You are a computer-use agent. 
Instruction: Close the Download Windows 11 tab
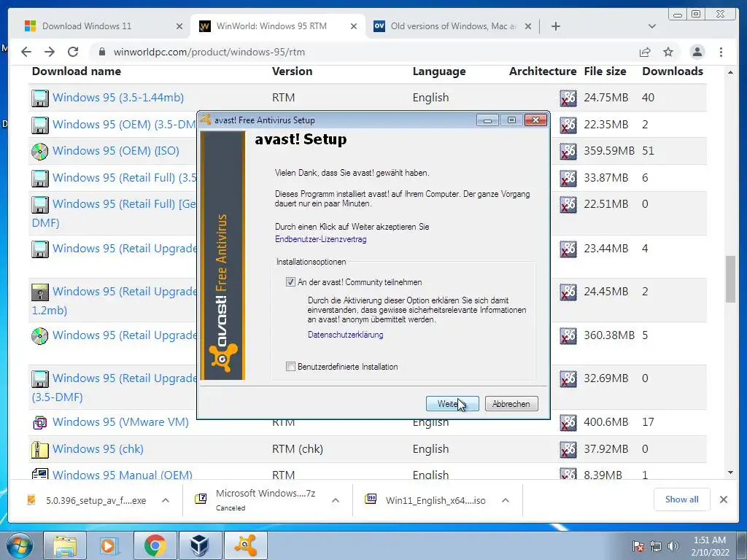tap(179, 27)
